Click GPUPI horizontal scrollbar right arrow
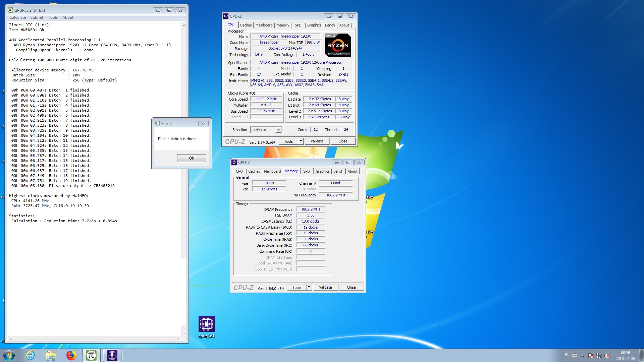 (x=178, y=339)
